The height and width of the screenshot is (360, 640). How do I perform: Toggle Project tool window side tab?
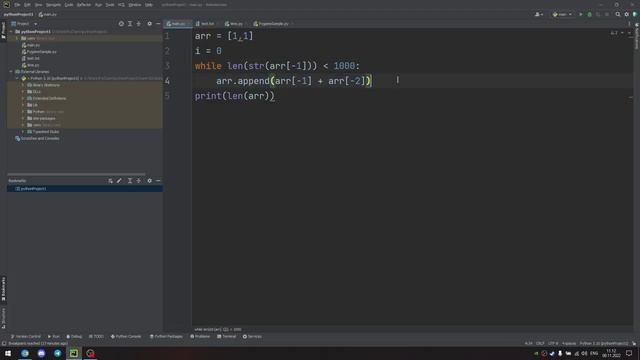[3, 31]
